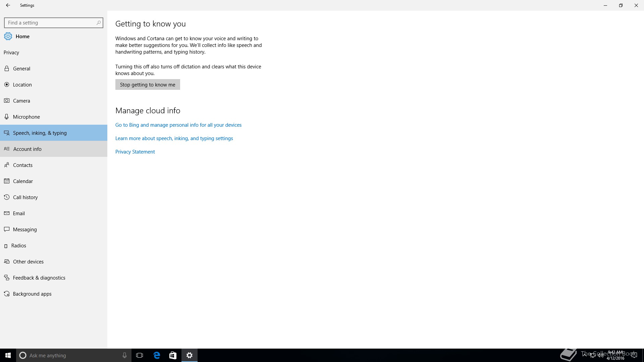
Task: Click the Getting to know you heading
Action: (151, 24)
